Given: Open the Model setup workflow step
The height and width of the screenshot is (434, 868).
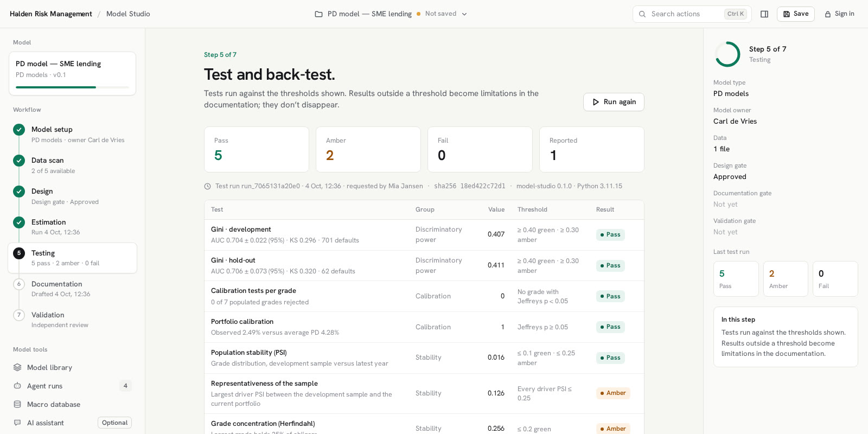Looking at the screenshot, I should [72, 135].
